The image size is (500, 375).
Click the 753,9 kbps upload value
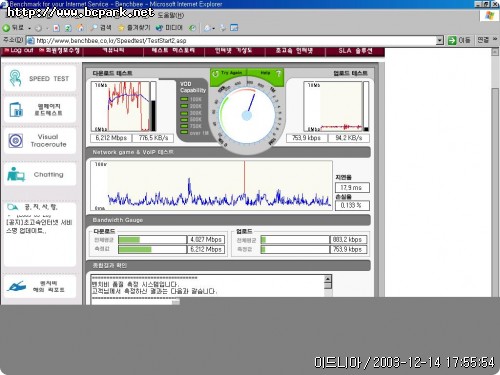306,138
